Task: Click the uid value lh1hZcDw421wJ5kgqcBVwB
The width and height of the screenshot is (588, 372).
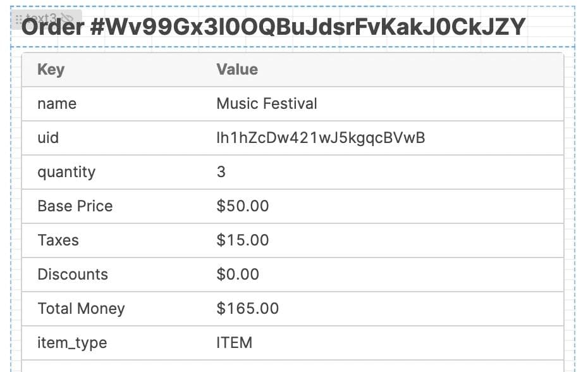Action: pyautogui.click(x=321, y=138)
